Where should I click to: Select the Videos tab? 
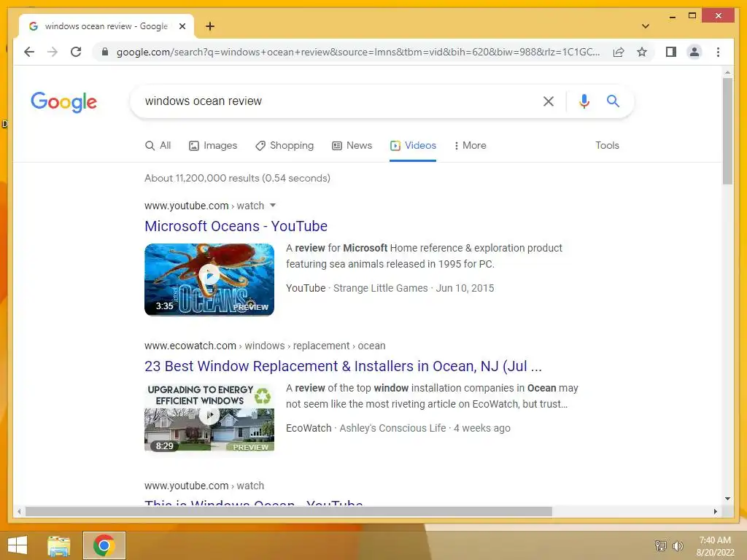[413, 145]
